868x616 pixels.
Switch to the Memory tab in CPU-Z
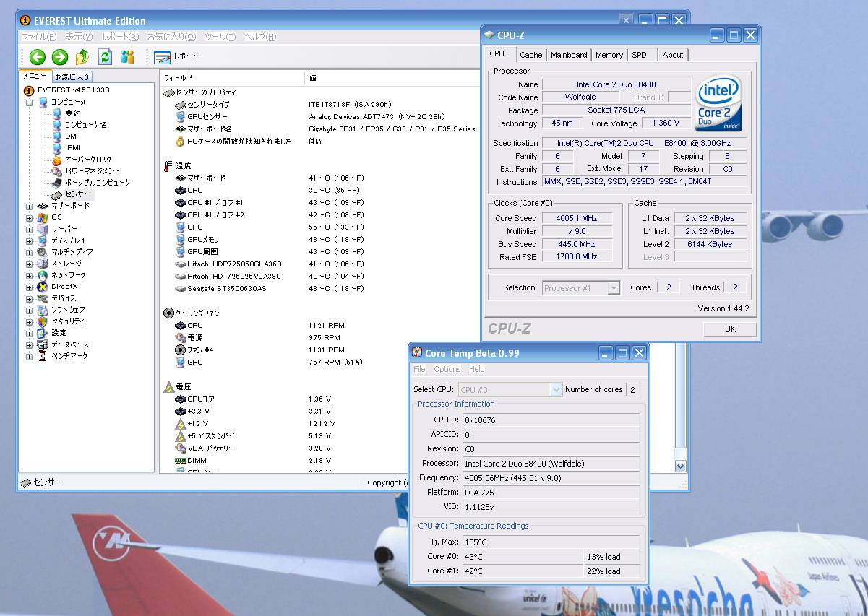609,55
